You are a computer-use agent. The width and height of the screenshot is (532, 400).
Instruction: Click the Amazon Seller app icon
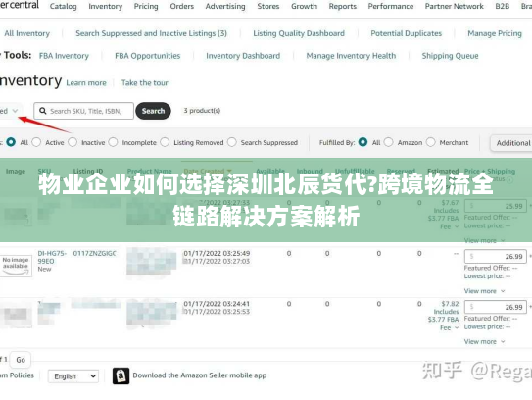point(121,375)
